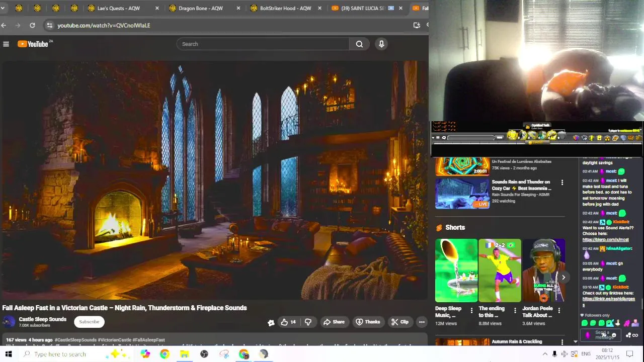The width and height of the screenshot is (644, 362).
Task: Open options for Autumn Rain & Crackling video
Action: (x=562, y=342)
